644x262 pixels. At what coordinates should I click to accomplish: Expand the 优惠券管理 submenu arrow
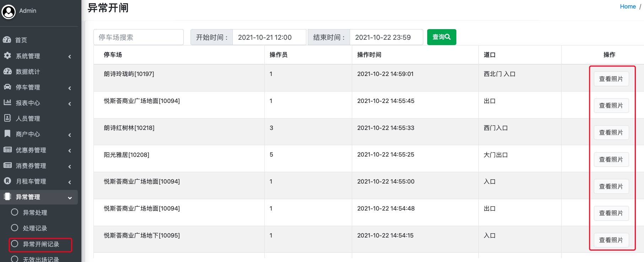tap(70, 151)
